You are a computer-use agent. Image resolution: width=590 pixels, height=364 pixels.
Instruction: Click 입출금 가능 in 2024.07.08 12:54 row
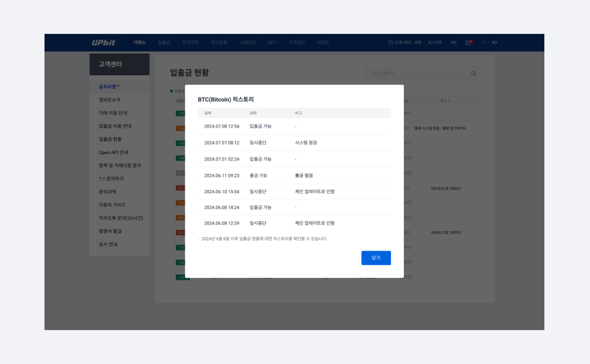coord(260,126)
